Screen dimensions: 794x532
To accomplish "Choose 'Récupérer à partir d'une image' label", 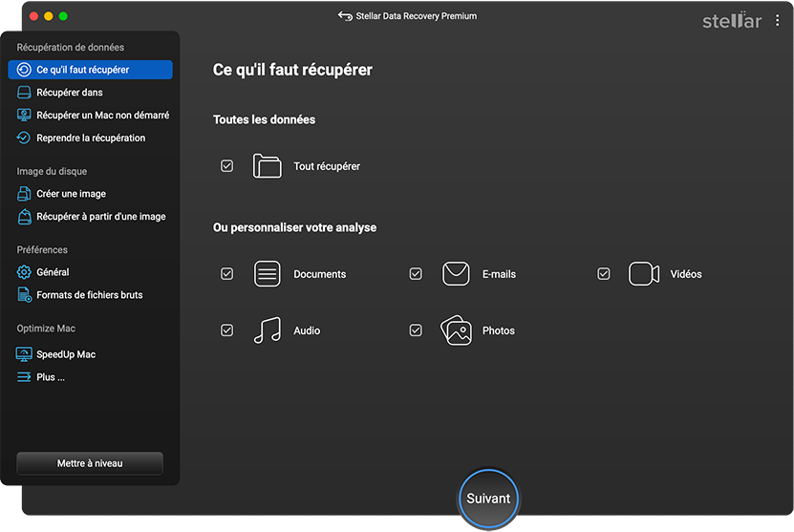I will (x=100, y=217).
